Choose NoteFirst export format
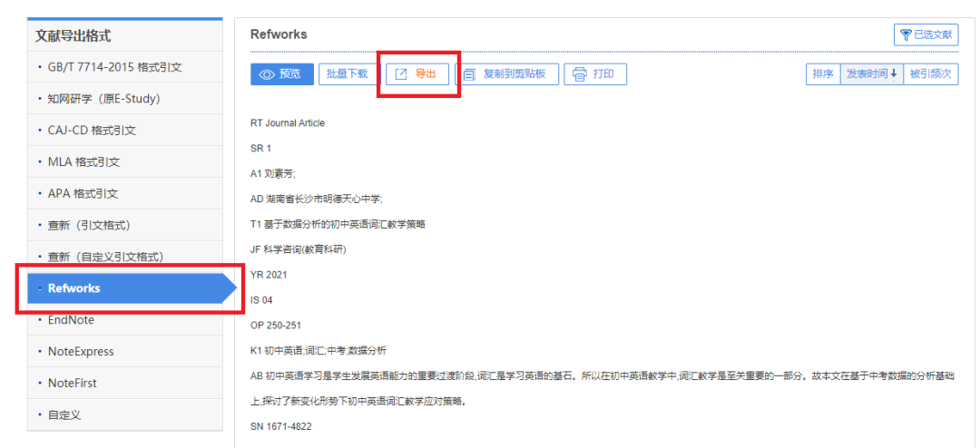 coord(125,383)
